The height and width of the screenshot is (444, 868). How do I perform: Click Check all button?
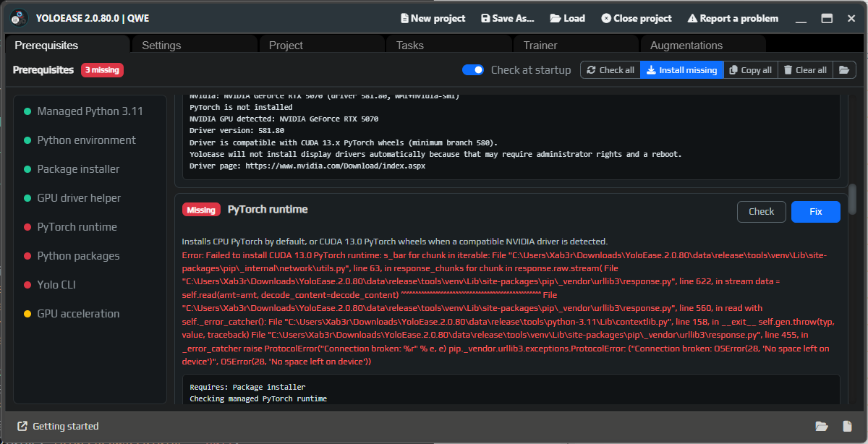click(610, 70)
